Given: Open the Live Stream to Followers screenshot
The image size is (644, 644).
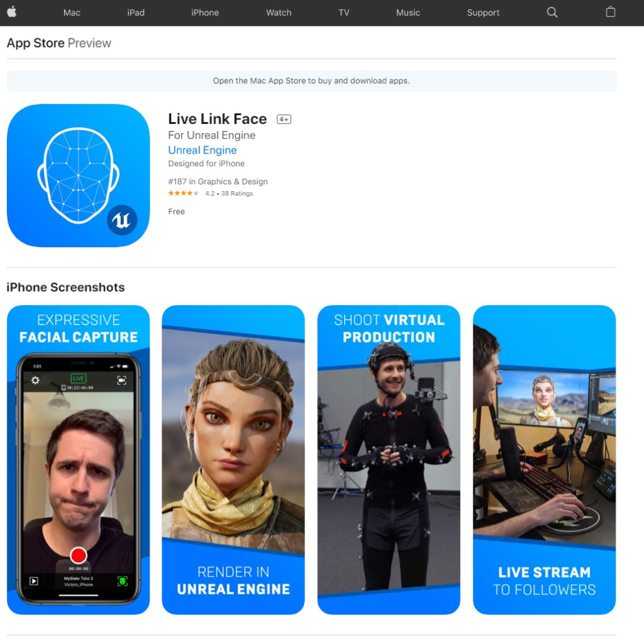Looking at the screenshot, I should coord(544,460).
